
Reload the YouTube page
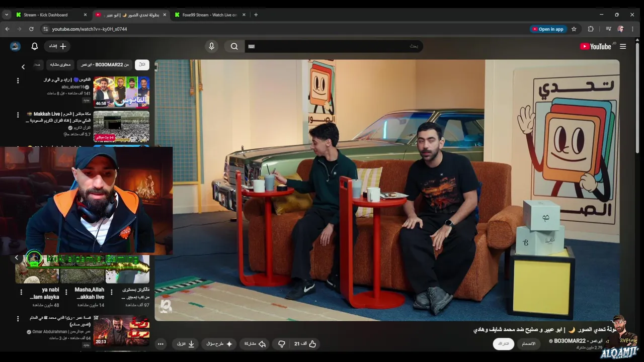point(31,29)
